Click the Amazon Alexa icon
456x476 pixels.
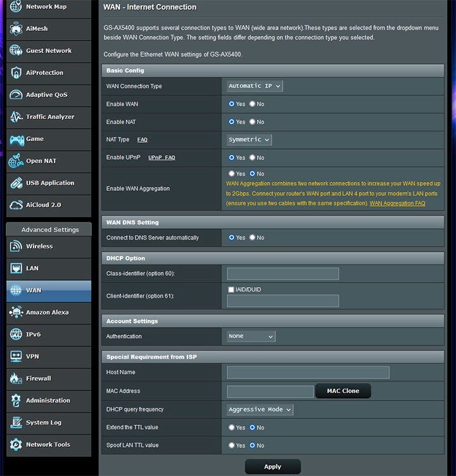16,312
